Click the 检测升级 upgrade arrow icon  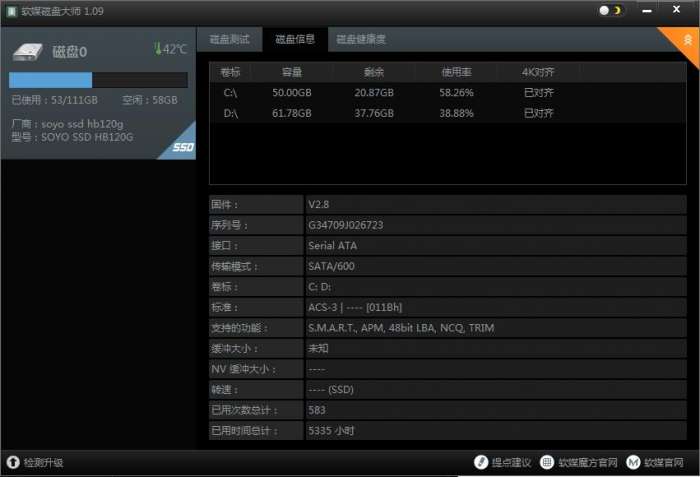[13, 462]
